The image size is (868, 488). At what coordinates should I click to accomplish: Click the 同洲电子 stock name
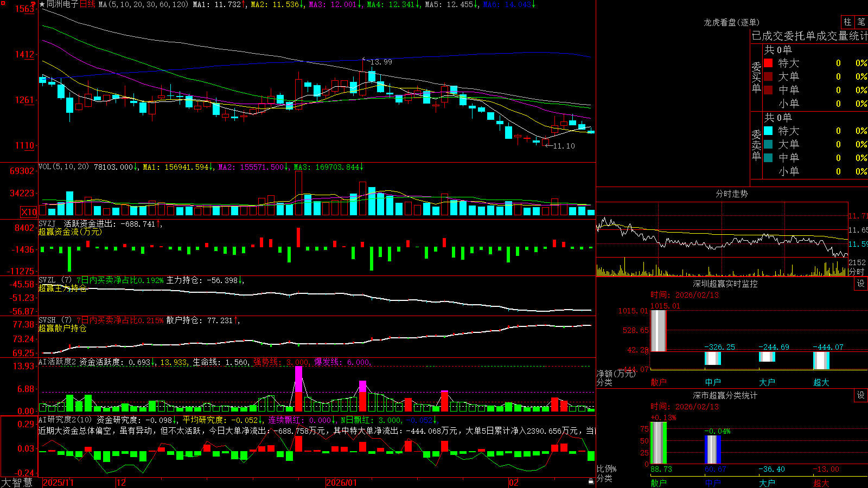coord(62,4)
